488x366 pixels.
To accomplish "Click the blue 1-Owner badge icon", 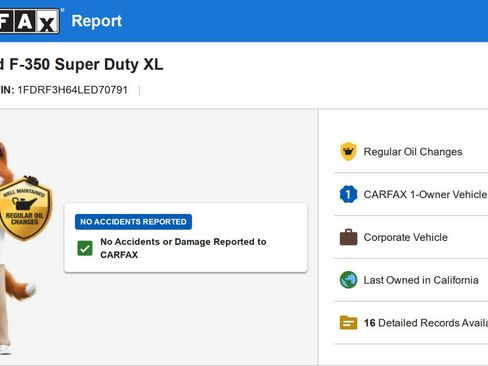I will [348, 194].
